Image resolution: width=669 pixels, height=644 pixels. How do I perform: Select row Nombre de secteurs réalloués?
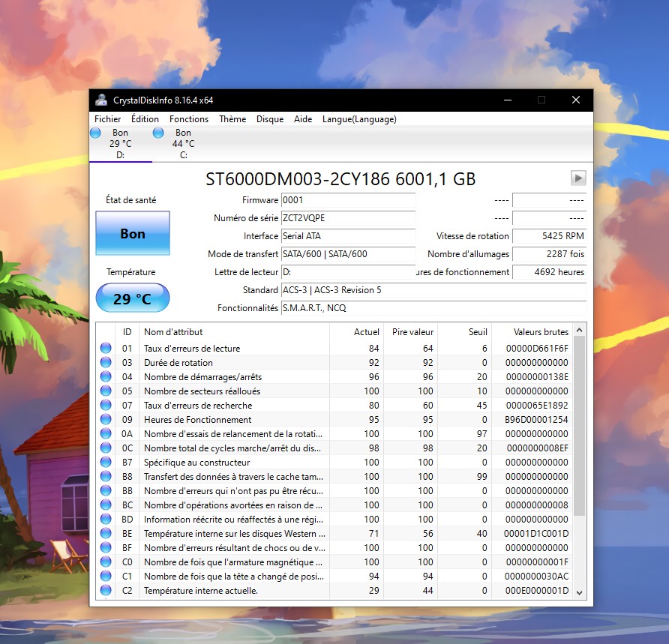click(x=335, y=391)
